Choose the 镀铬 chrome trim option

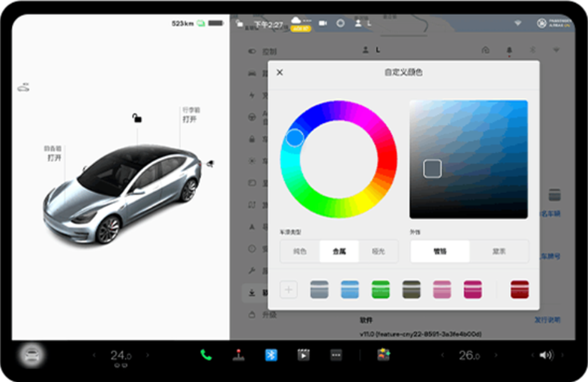(440, 251)
